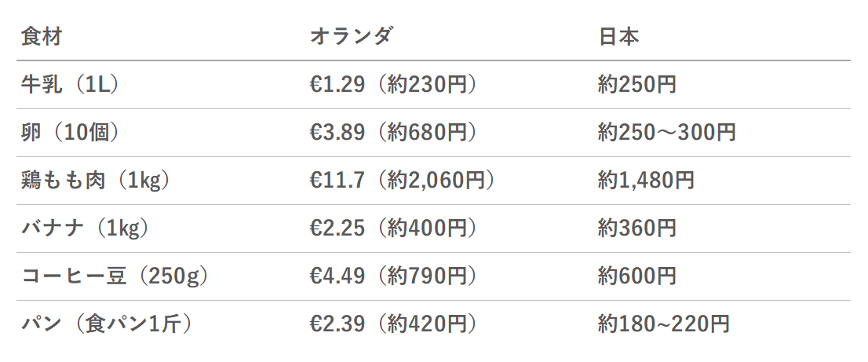868x362 pixels.
Task: Select the バナナ（1kg） cell
Action: pos(85,228)
